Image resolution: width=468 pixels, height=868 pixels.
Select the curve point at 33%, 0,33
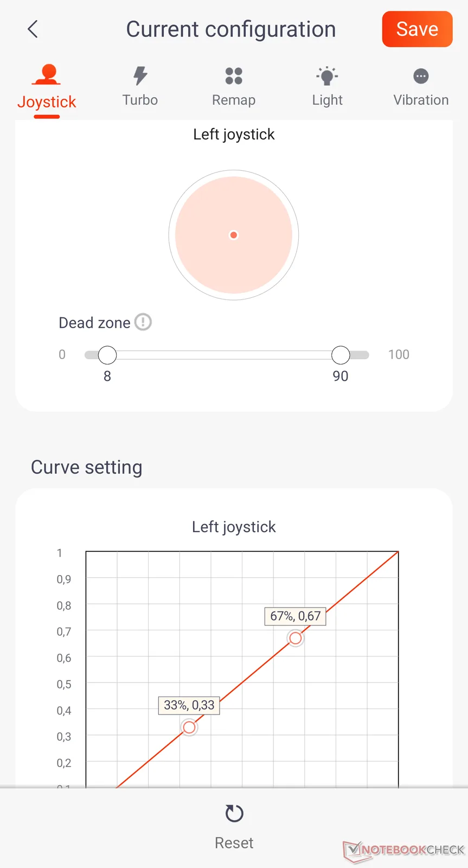pyautogui.click(x=189, y=727)
